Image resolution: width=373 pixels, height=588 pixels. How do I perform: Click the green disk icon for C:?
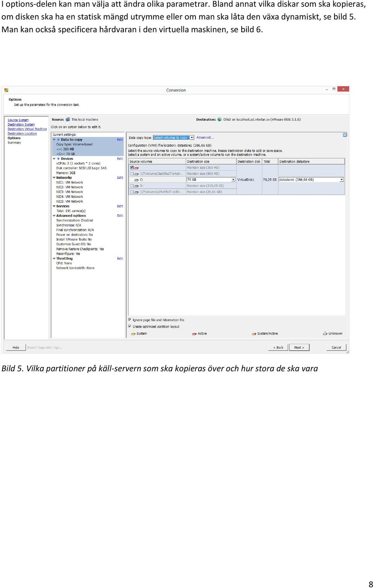[136, 180]
